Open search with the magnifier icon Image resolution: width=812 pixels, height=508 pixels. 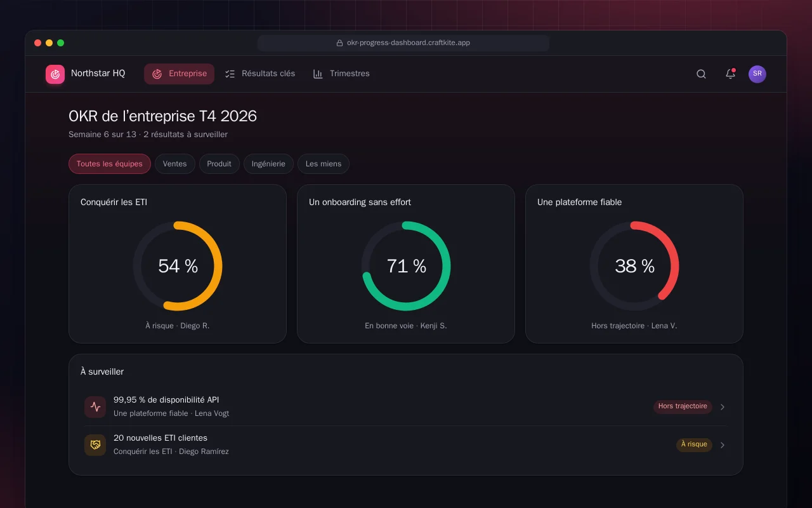pos(701,74)
